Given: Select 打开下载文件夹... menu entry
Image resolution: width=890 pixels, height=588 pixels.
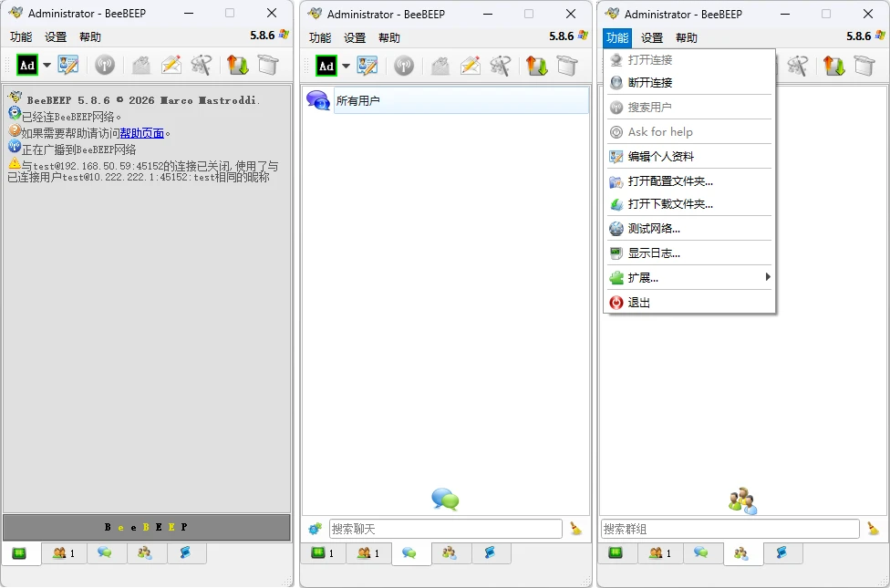Looking at the screenshot, I should pyautogui.click(x=689, y=204).
